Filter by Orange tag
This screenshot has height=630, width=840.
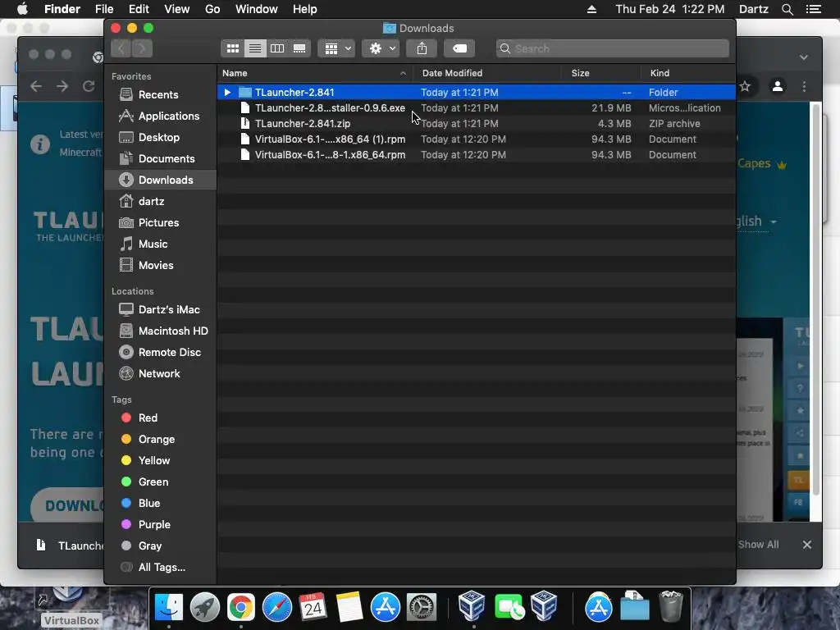coord(160,440)
